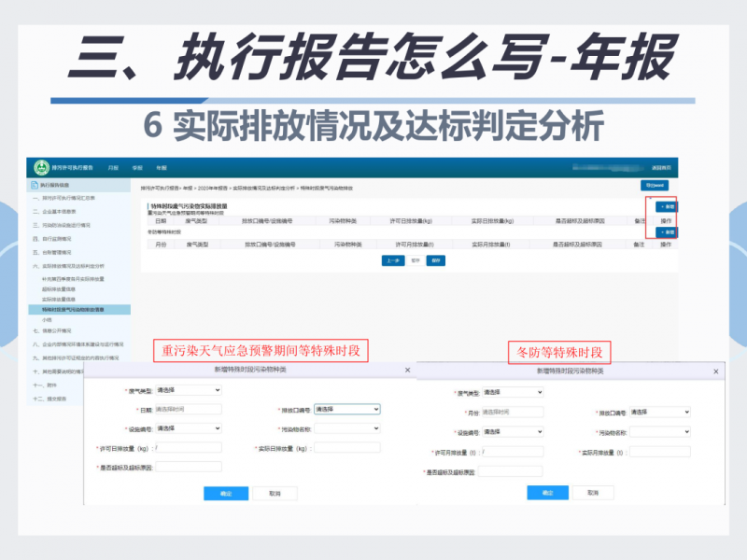Click 取消 in the monthly-emission dialog
The image size is (747, 560).
[593, 493]
